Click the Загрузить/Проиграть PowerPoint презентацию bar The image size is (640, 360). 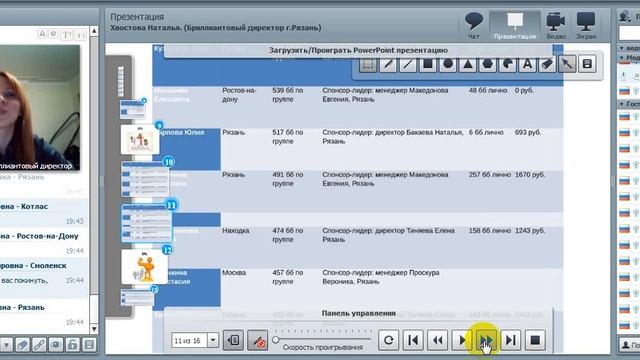coord(358,50)
